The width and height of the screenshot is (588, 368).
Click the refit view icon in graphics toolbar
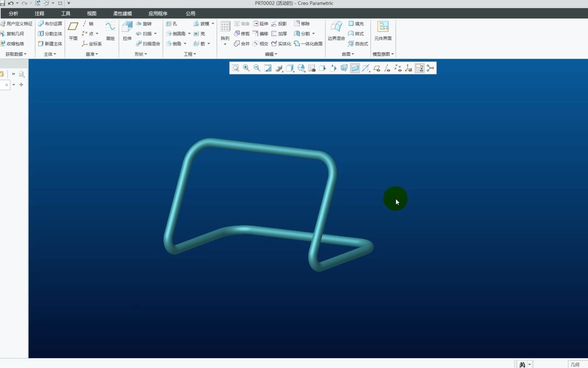click(235, 68)
